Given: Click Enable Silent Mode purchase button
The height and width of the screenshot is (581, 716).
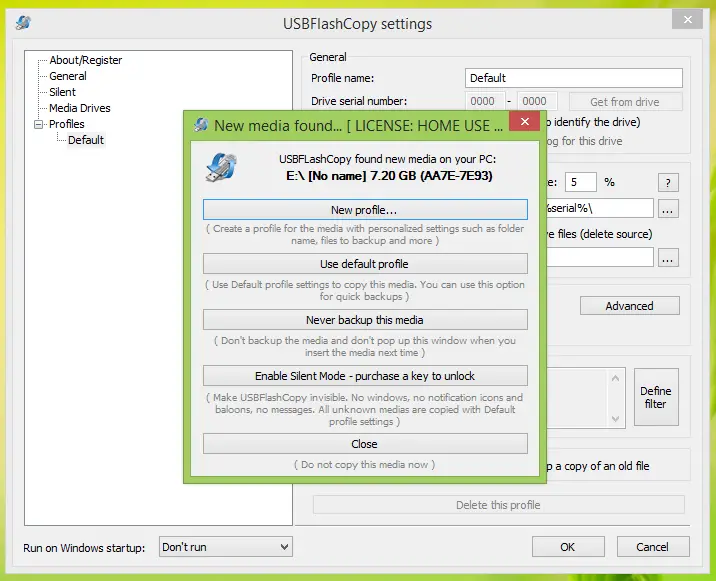Looking at the screenshot, I should tap(365, 375).
